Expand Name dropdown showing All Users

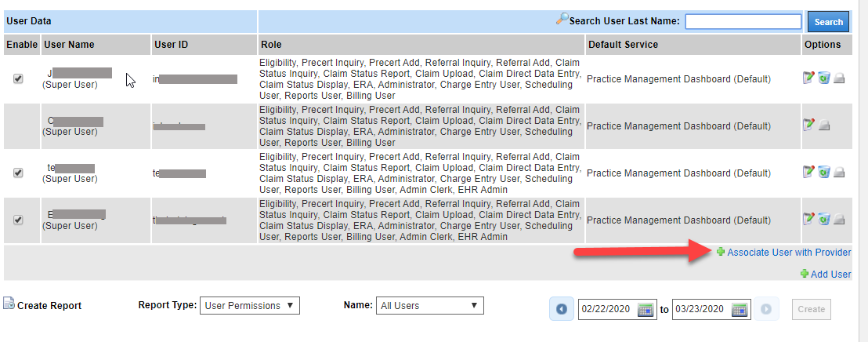[429, 305]
